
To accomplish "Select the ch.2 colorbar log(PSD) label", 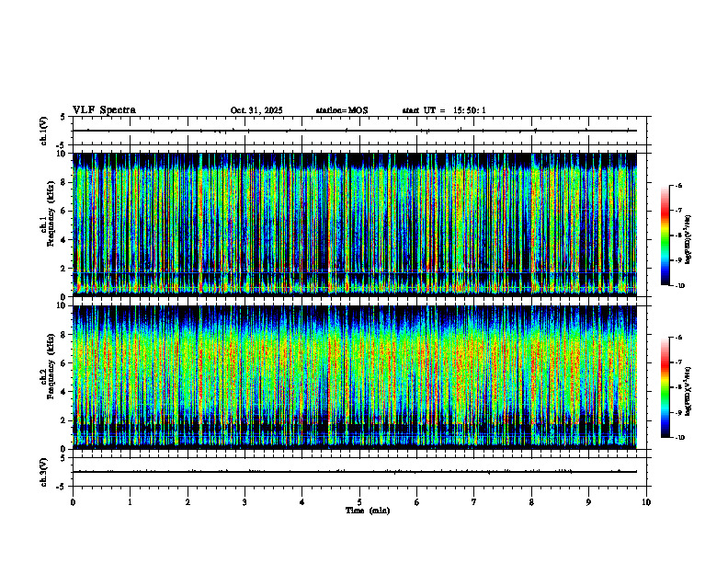I will [688, 391].
